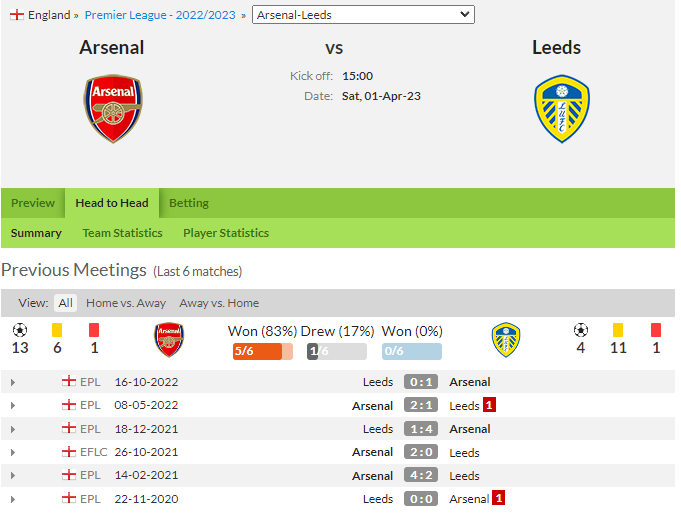Click the England flag icon in the breadcrumb
This screenshot has height=529, width=681.
pyautogui.click(x=17, y=15)
